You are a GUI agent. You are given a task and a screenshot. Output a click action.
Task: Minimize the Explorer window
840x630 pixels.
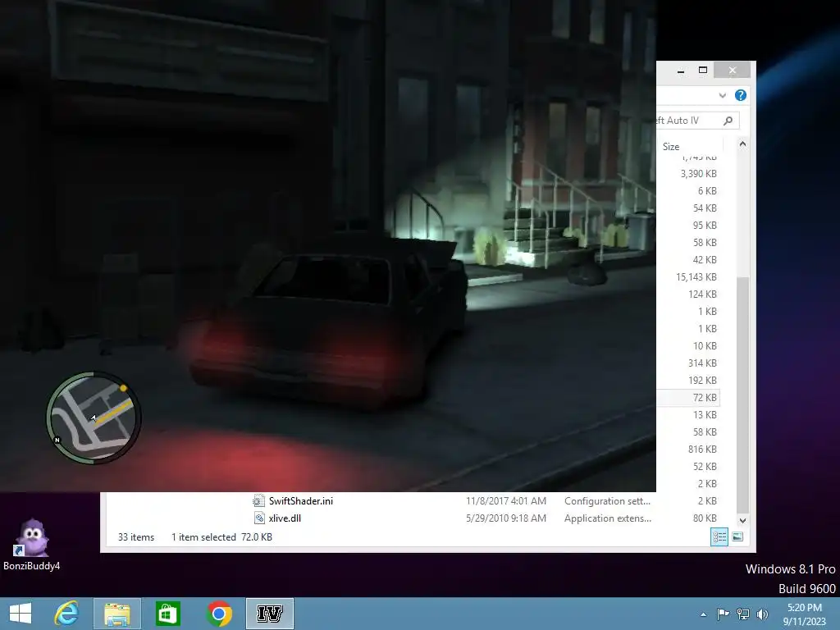(681, 71)
